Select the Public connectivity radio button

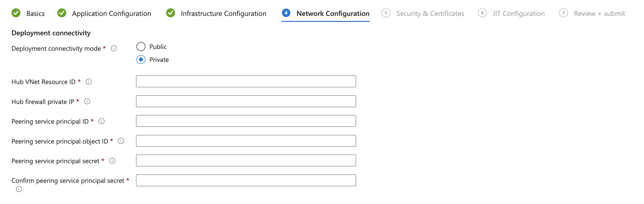(x=141, y=47)
